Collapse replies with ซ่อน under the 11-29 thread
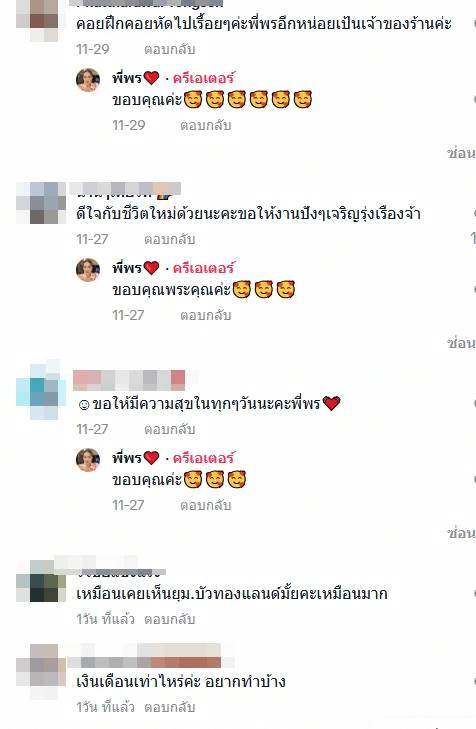The width and height of the screenshot is (476, 729). pos(461,153)
